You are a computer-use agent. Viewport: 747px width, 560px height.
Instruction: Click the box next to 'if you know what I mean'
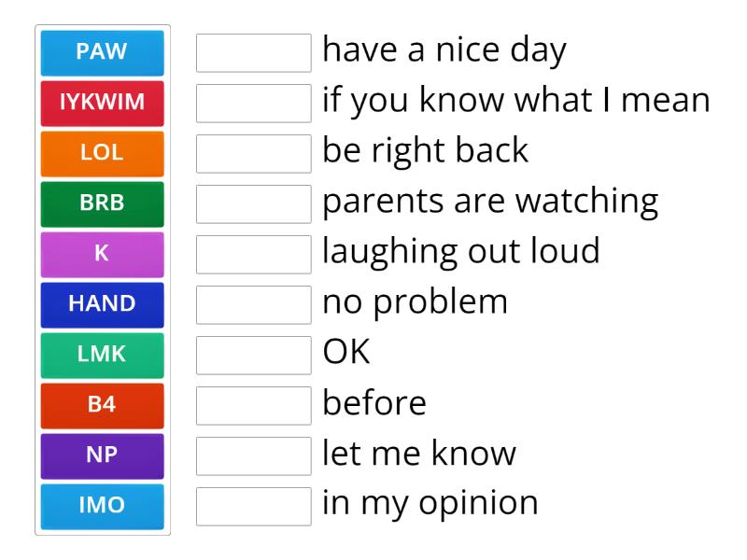coord(253,103)
